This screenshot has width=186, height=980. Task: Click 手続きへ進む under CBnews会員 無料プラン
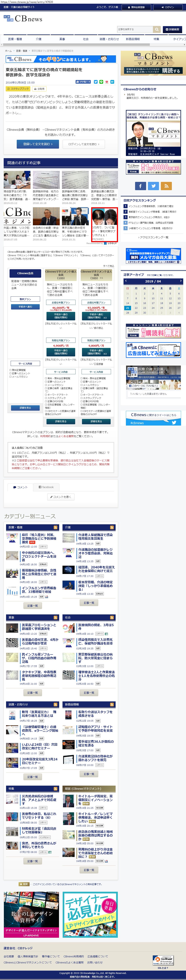pos(25,307)
